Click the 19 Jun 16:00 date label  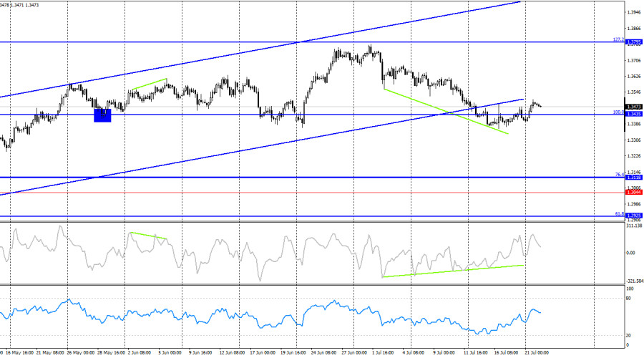pyautogui.click(x=293, y=353)
